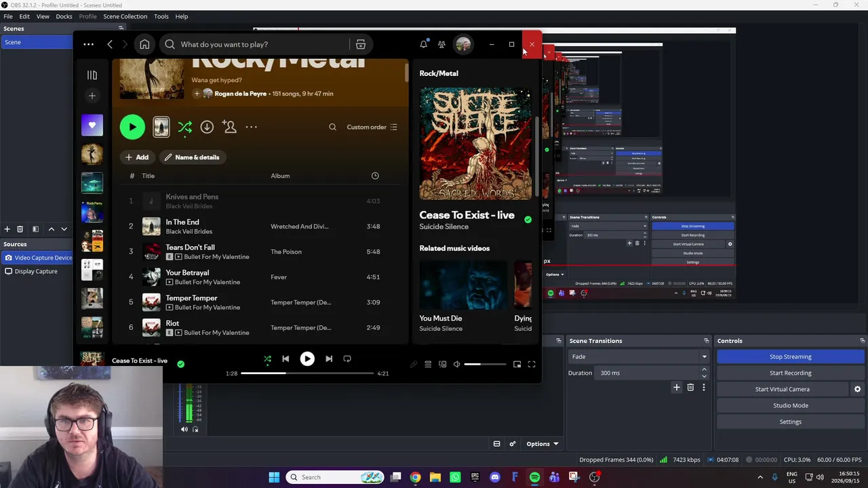Image resolution: width=868 pixels, height=488 pixels.
Task: Mute the OBS mixer audio channel
Action: (184, 429)
